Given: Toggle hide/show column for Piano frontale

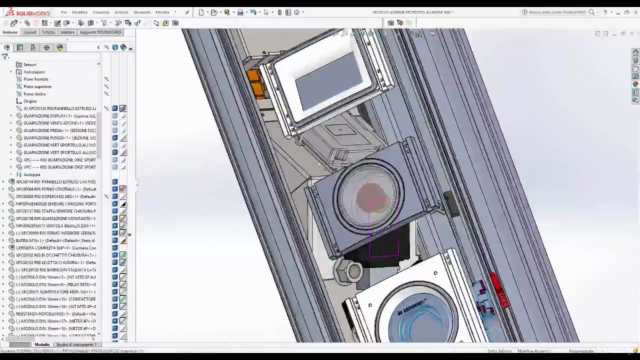Looking at the screenshot, I should (106, 79).
